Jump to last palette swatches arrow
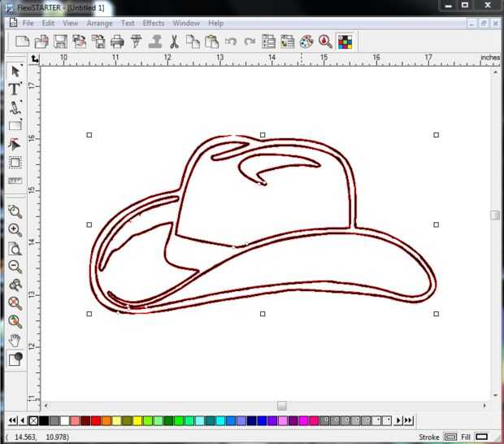 [x=408, y=420]
